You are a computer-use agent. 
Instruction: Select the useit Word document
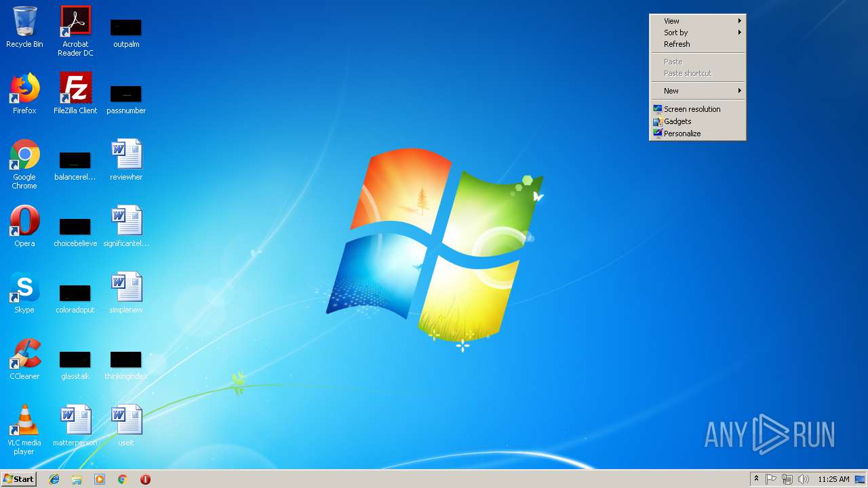coord(126,426)
